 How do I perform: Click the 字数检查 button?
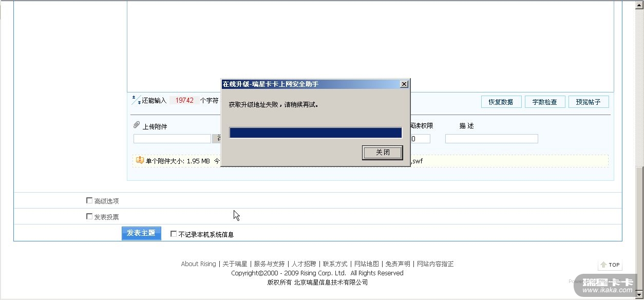click(x=545, y=102)
